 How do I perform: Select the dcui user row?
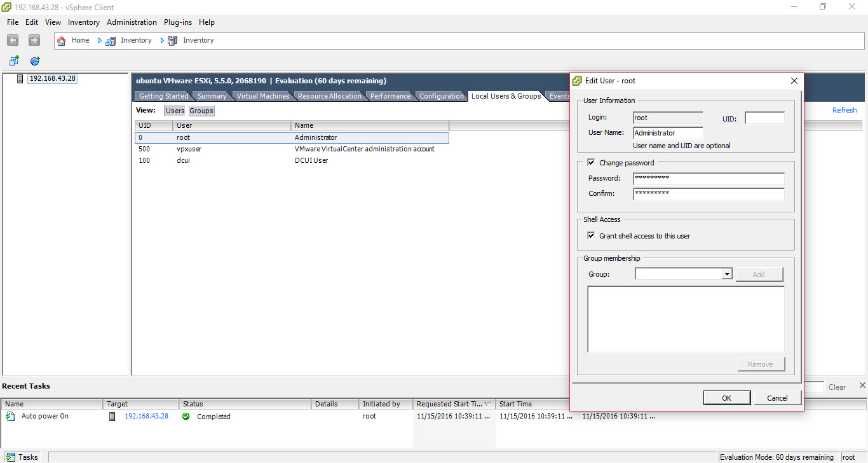[x=292, y=160]
